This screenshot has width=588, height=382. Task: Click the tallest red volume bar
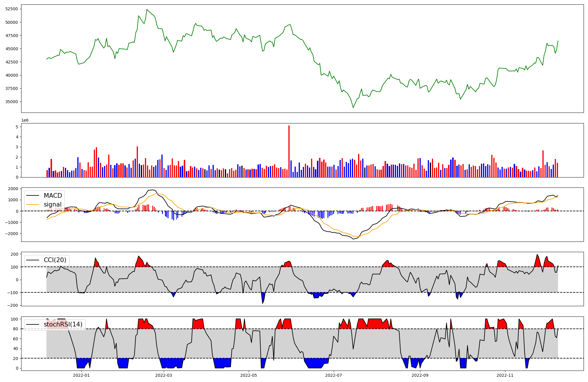coord(289,151)
